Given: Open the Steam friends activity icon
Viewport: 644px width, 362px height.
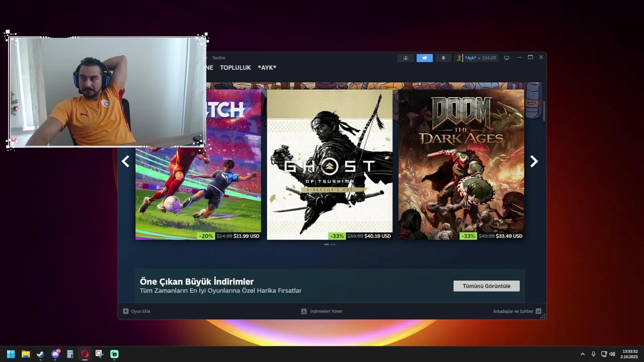Looking at the screenshot, I should point(406,58).
